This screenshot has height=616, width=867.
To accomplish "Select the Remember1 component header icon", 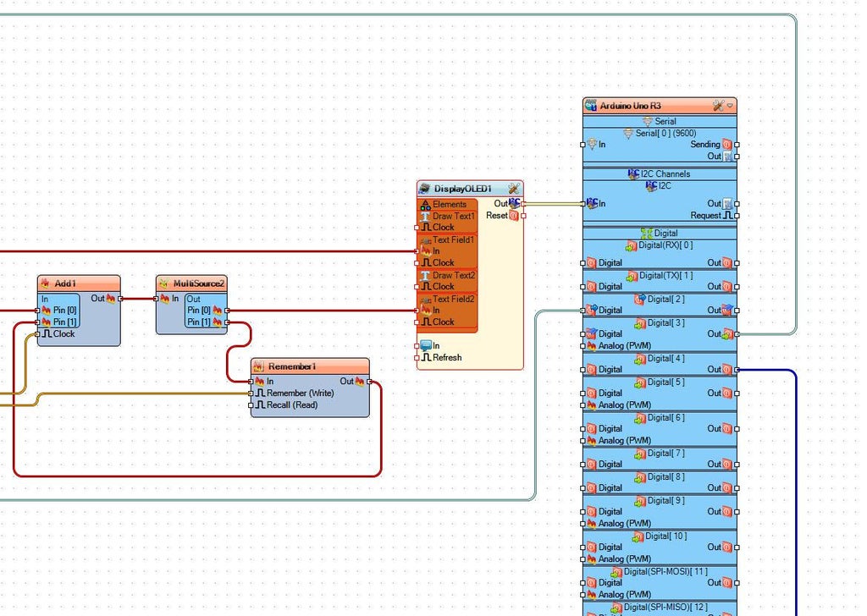I will coord(259,366).
